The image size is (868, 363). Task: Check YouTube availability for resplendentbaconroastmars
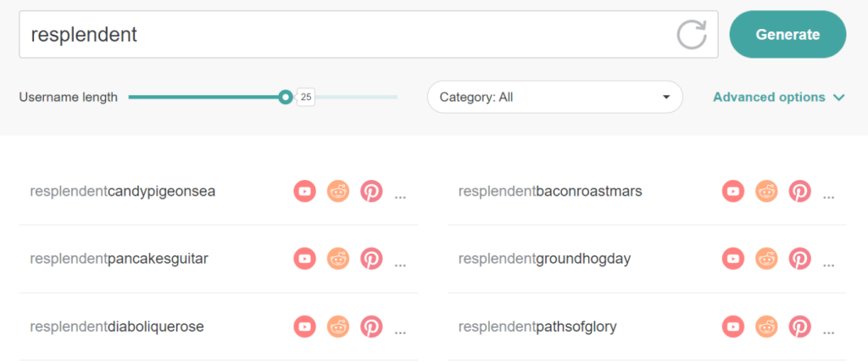pos(733,191)
